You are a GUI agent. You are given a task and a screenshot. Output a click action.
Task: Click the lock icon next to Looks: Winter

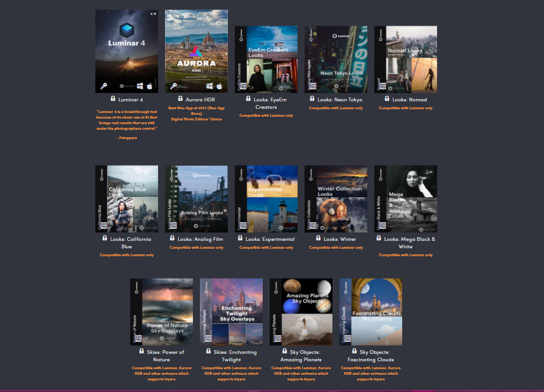tap(318, 238)
